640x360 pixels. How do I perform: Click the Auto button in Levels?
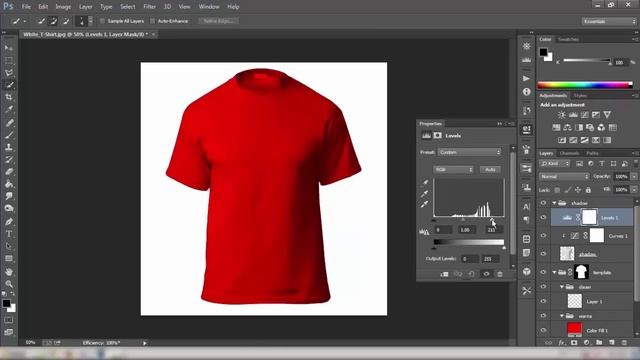tap(490, 169)
